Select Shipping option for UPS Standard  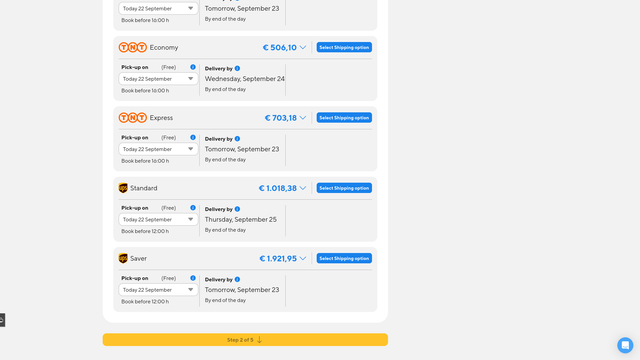point(344,188)
